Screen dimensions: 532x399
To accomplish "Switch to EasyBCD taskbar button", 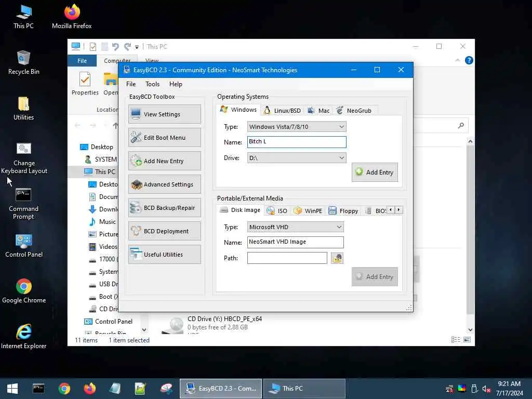I will [220, 389].
